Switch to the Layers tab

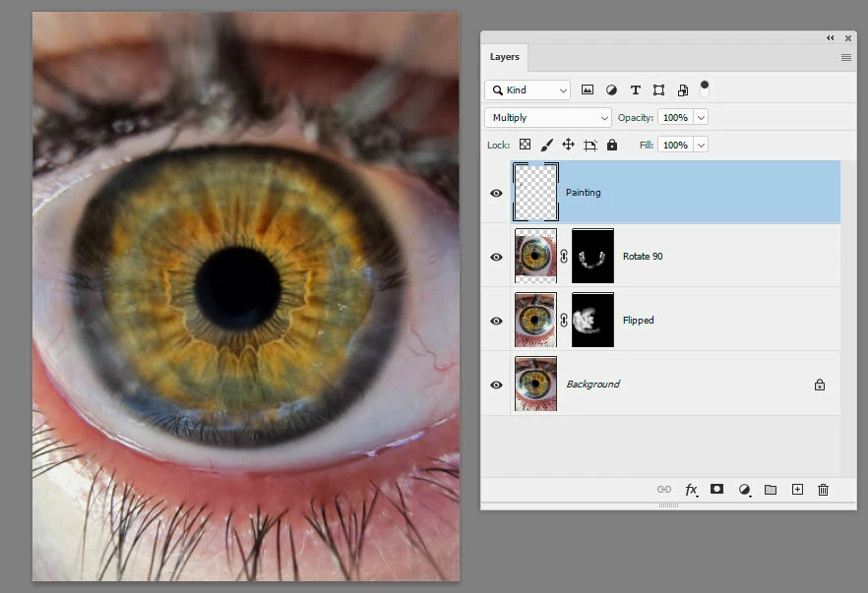click(x=504, y=57)
